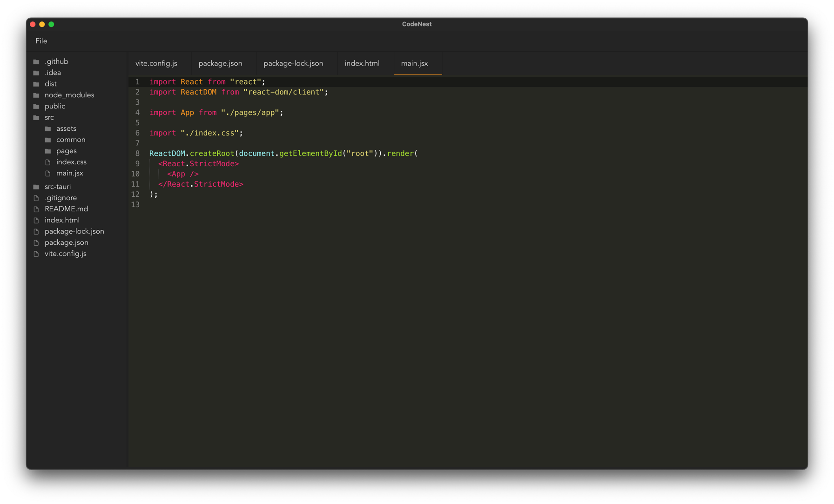Collapse the src folder
Screen dimensions: 834x504
pyautogui.click(x=49, y=117)
